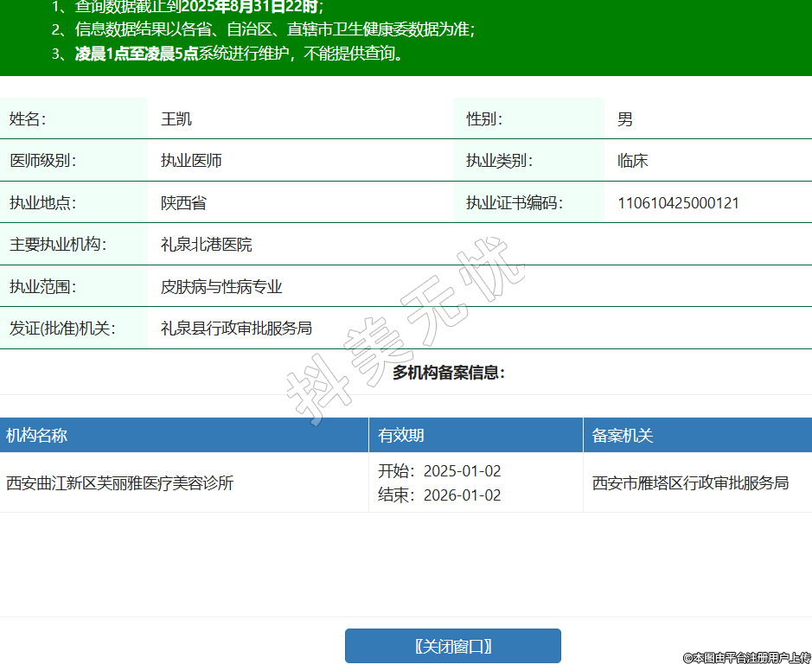Click the 备案机关 column header
Screen dimensions: 812x664
point(623,436)
